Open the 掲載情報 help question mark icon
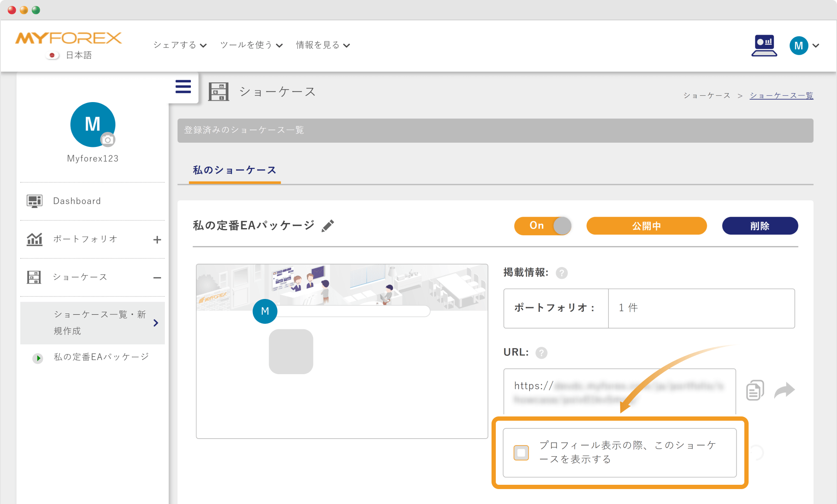837x504 pixels. (562, 273)
